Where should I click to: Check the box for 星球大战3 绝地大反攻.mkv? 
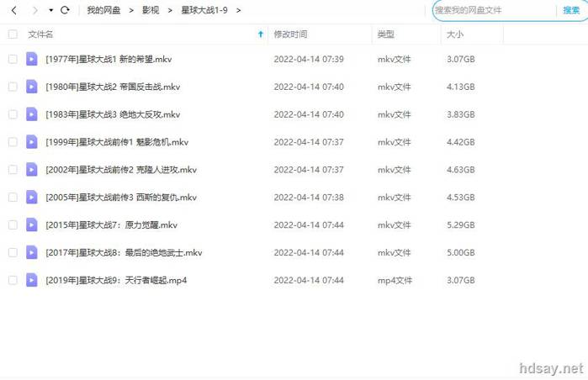pos(13,114)
